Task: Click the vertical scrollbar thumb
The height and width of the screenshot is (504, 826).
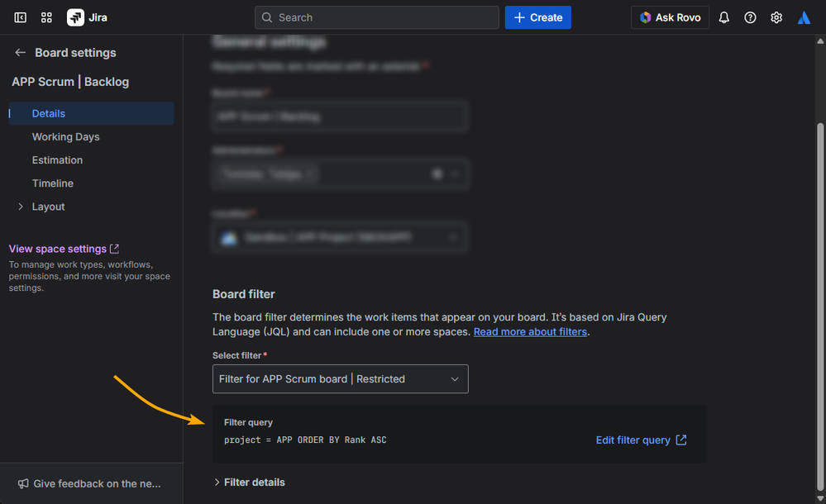Action: tap(820, 307)
